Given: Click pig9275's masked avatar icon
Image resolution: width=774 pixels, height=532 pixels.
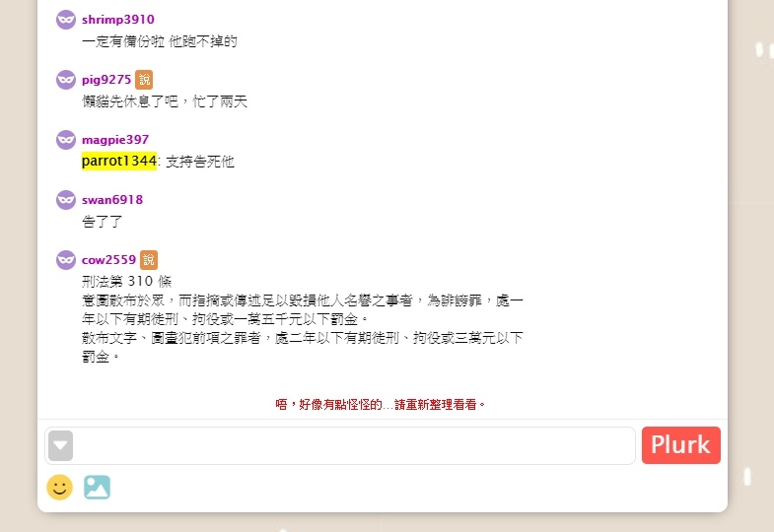Looking at the screenshot, I should point(66,80).
